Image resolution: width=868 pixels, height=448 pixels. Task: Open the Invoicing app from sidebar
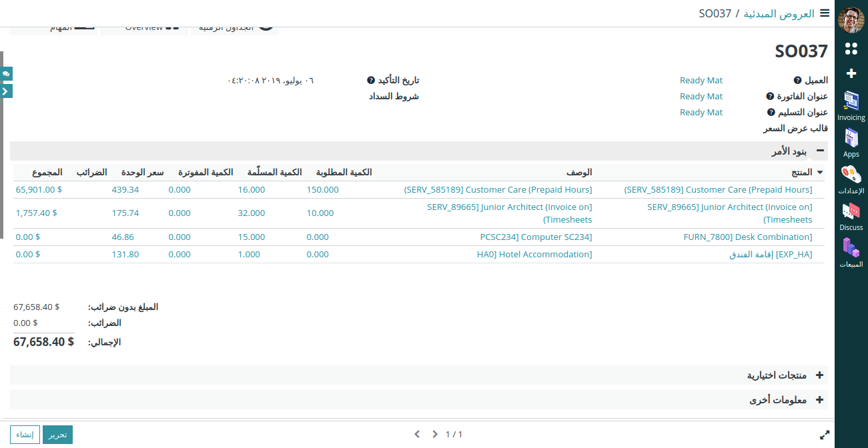[851, 106]
